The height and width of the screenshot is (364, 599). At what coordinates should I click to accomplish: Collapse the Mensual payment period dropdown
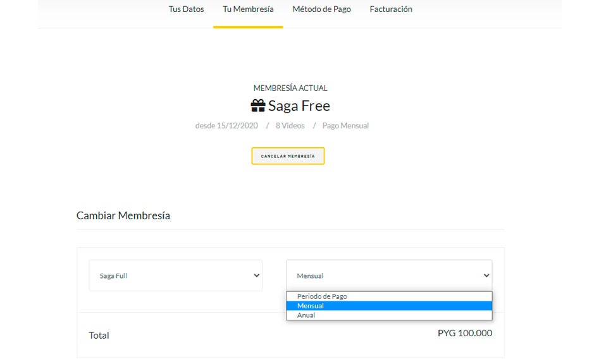pos(389,276)
